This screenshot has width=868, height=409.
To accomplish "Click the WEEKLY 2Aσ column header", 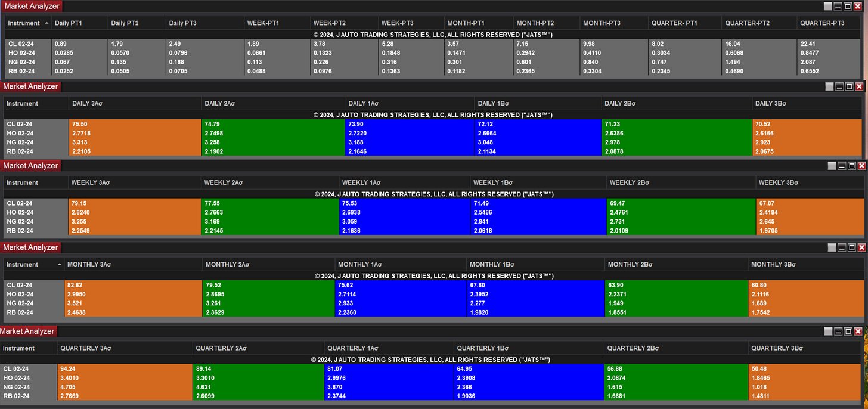I will click(x=271, y=182).
